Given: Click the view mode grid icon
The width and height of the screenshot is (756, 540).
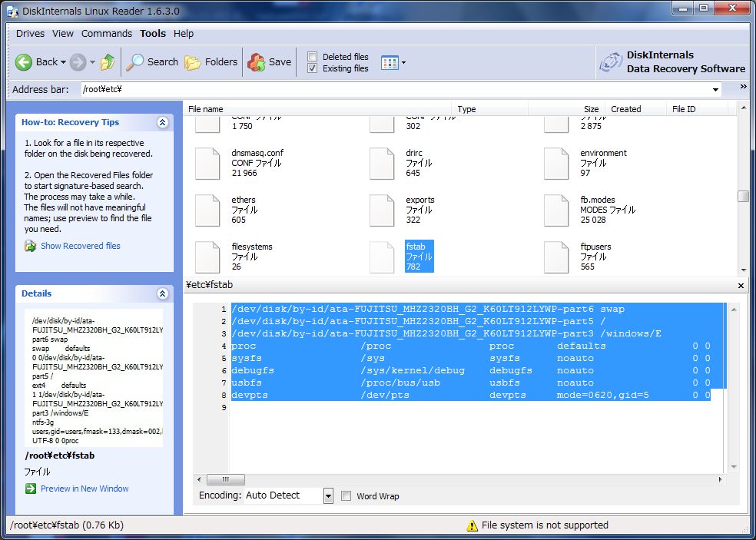Looking at the screenshot, I should (390, 62).
